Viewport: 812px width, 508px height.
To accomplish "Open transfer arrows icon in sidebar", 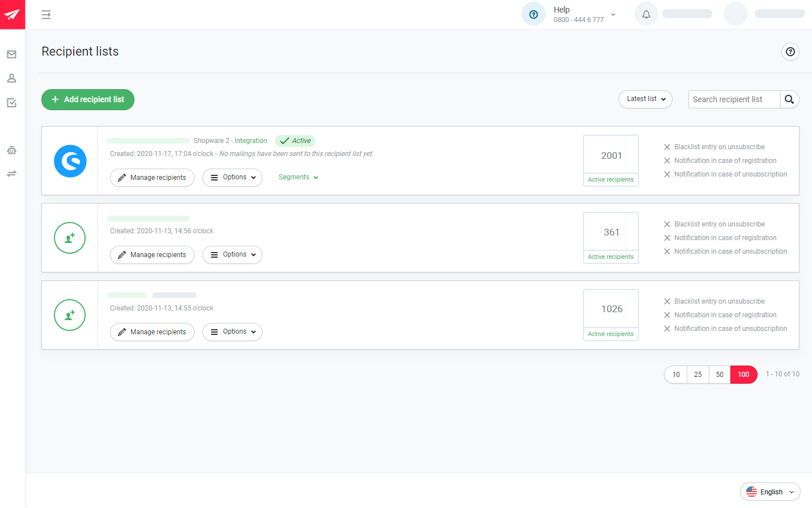I will 11,174.
